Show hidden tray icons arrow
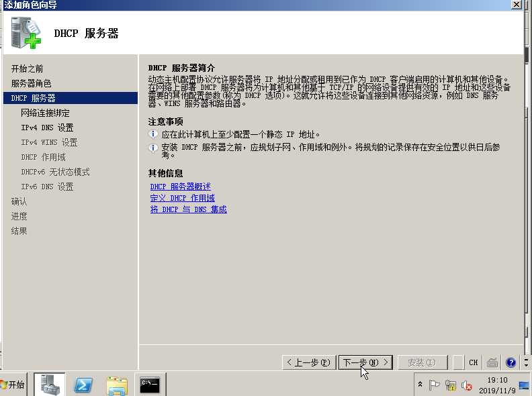Viewport: 532px width, 396px height. point(420,385)
